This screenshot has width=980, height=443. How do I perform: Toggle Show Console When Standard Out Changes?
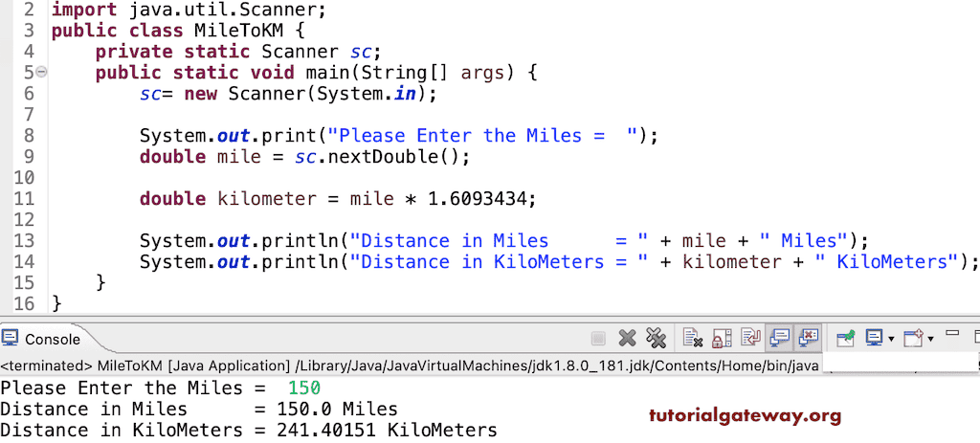pyautogui.click(x=780, y=338)
